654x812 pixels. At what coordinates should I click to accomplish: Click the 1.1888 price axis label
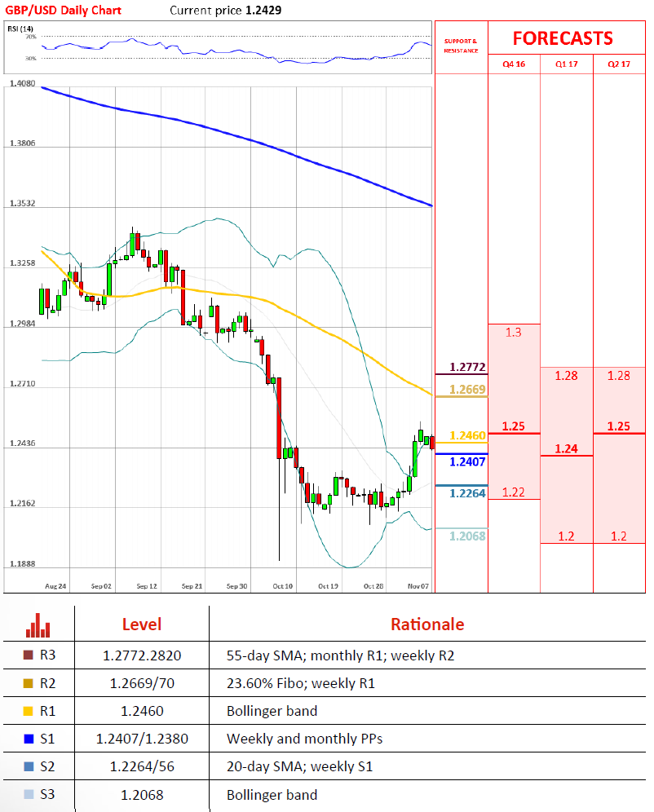(22, 564)
